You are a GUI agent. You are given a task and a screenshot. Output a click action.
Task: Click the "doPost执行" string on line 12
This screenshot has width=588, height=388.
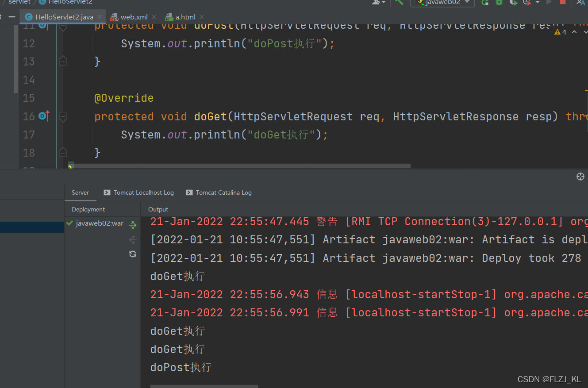[287, 44]
